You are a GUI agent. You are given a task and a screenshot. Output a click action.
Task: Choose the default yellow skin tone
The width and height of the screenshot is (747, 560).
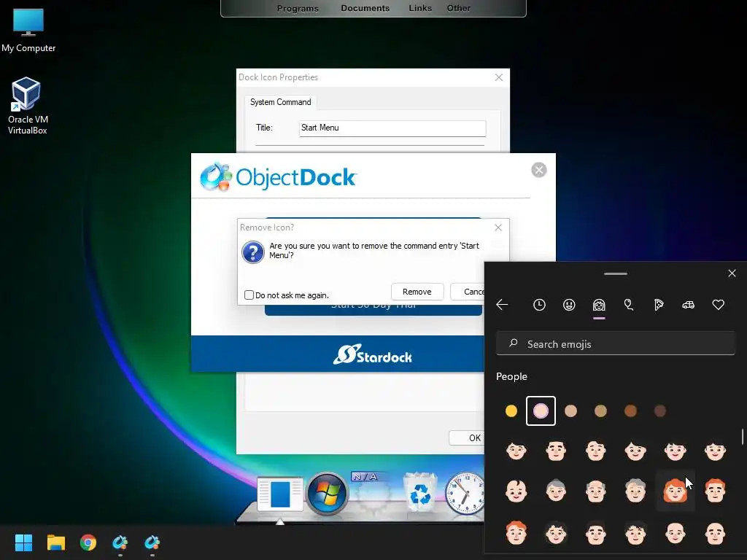click(x=511, y=411)
